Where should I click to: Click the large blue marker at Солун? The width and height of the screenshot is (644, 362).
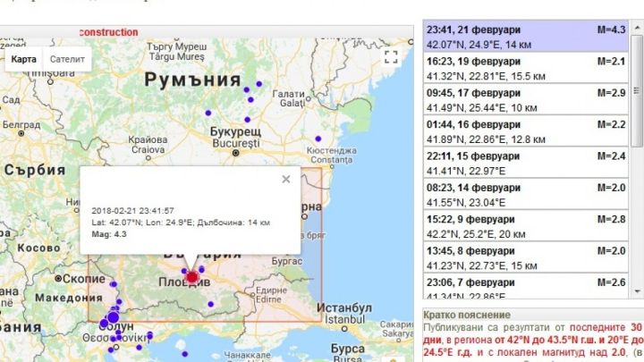tap(113, 317)
